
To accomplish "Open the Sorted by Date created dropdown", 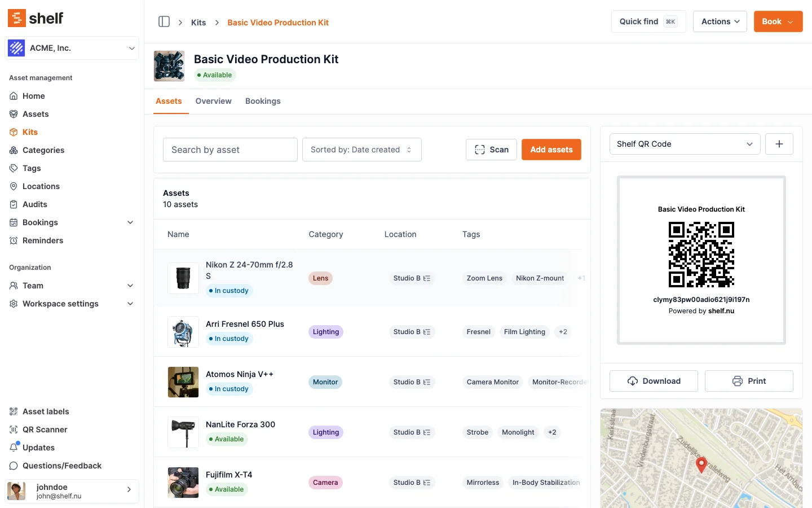I will [x=361, y=150].
